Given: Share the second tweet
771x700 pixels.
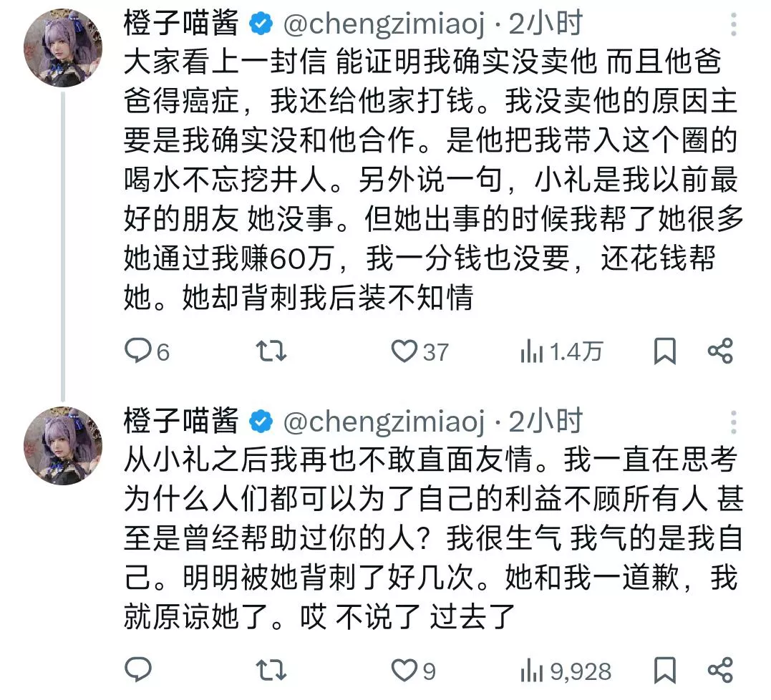Looking at the screenshot, I should [x=720, y=670].
